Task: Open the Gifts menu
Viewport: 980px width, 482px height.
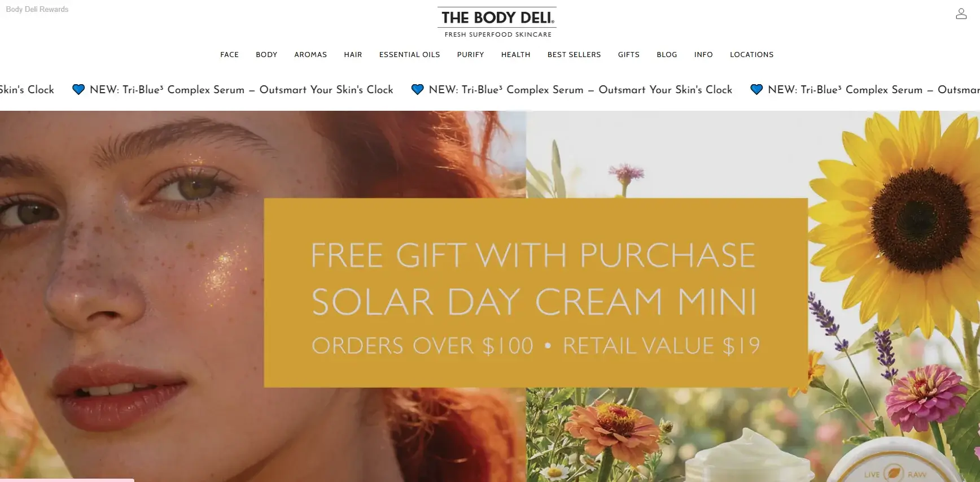Action: coord(628,55)
